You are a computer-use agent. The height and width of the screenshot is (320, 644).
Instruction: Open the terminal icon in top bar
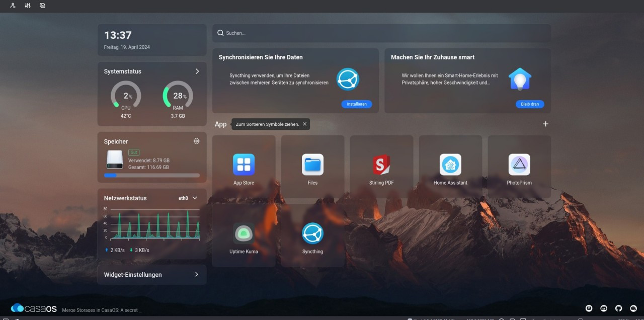(42, 6)
